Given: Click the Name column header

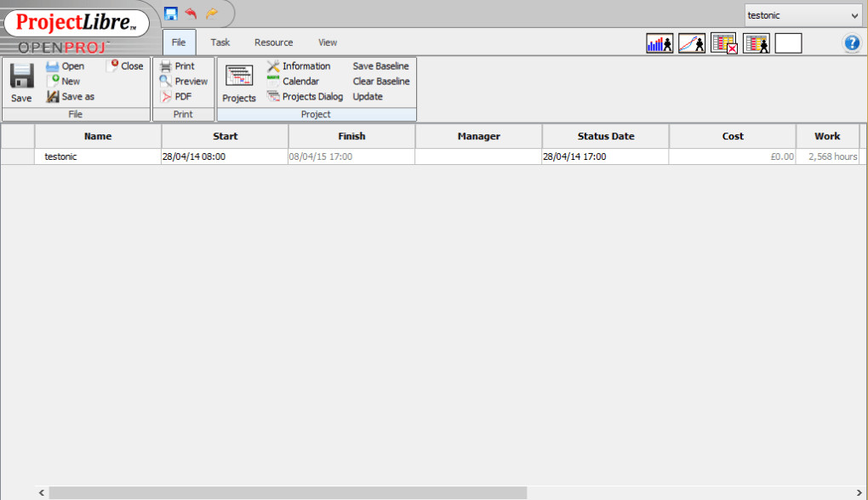Looking at the screenshot, I should (x=98, y=136).
